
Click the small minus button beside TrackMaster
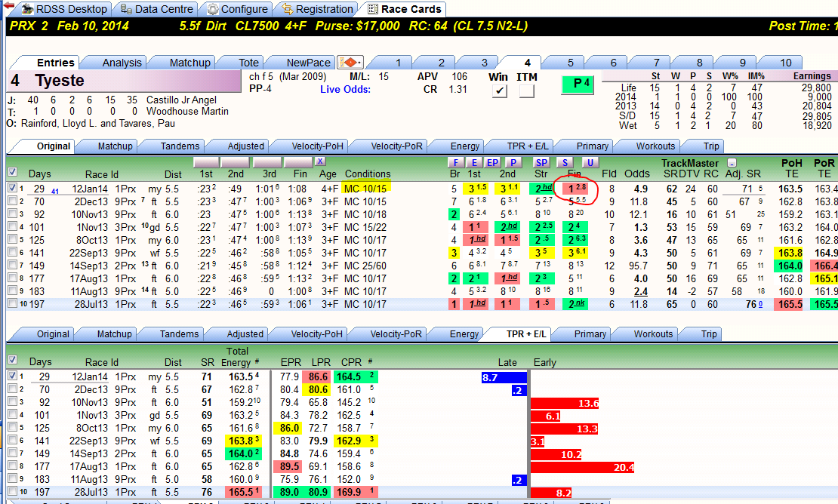pos(732,163)
